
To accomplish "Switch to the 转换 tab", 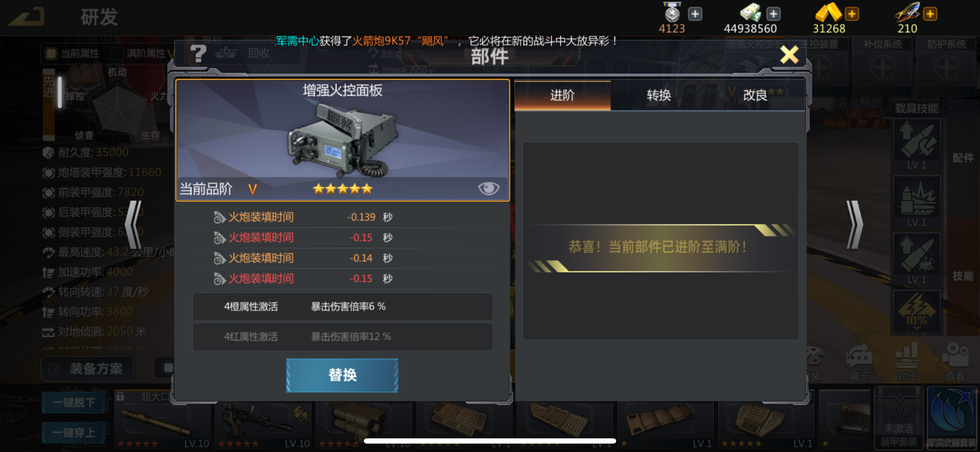I will coord(659,95).
